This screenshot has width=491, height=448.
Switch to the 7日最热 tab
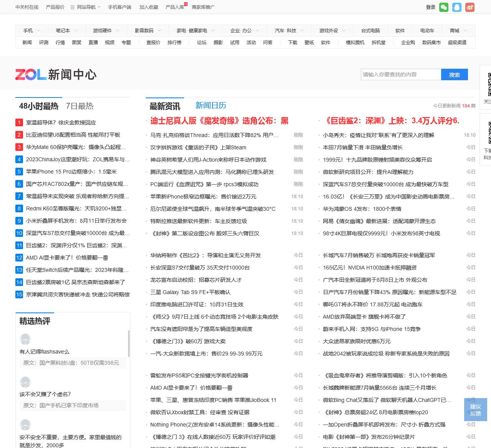pos(80,106)
